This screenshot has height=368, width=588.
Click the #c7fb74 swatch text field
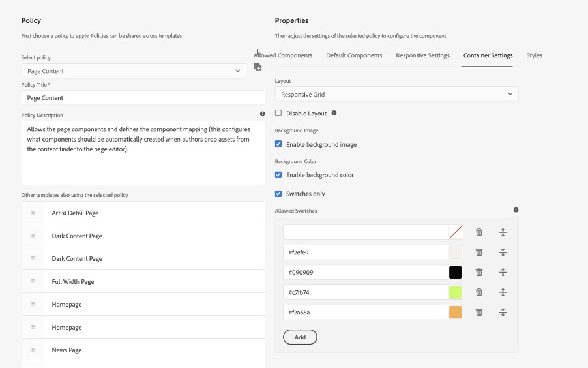point(366,292)
